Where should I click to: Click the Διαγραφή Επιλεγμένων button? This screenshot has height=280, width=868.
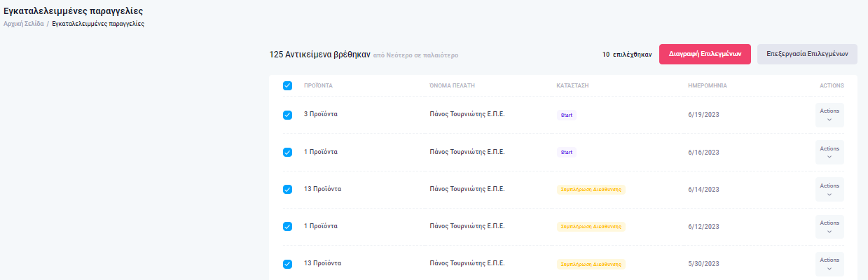(x=705, y=54)
